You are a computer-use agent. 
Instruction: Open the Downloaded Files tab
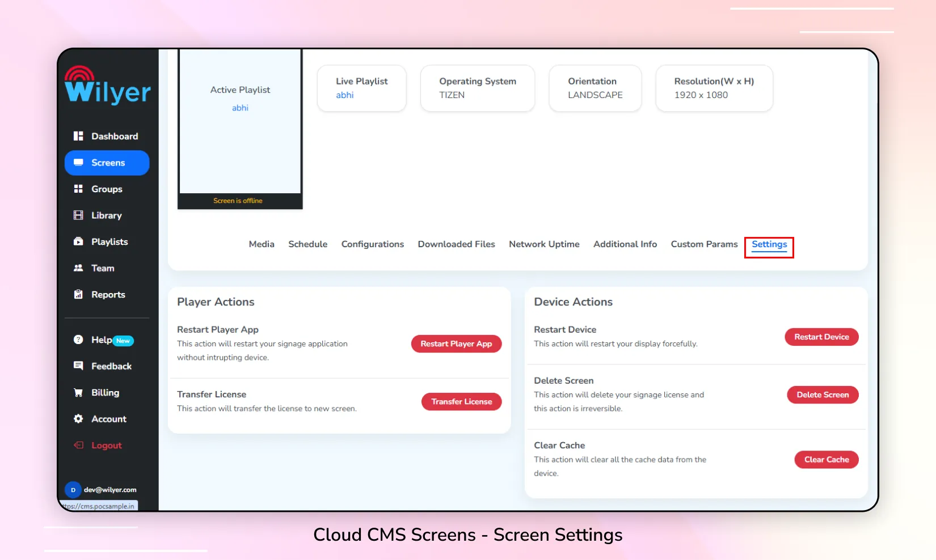[x=456, y=244]
